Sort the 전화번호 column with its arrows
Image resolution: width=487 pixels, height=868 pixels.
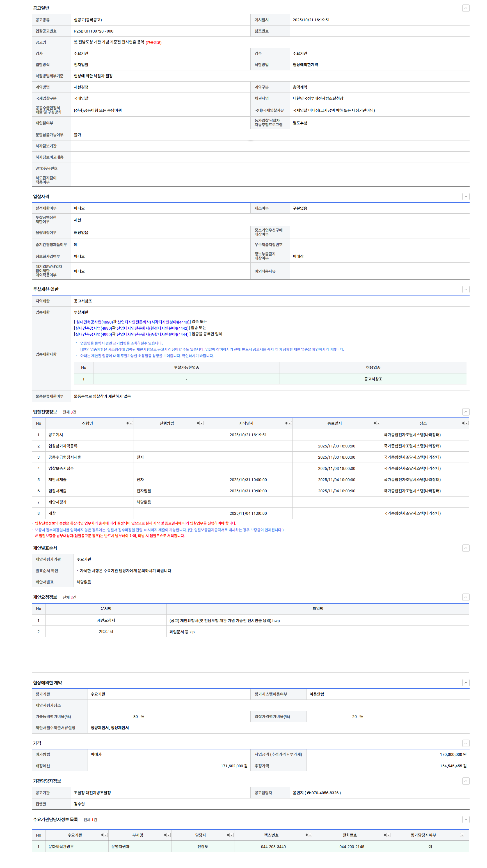[x=385, y=835]
